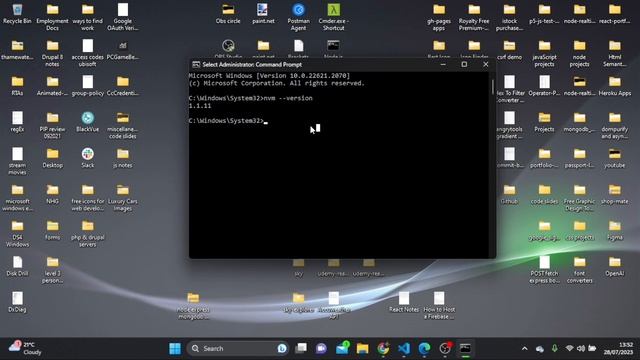
Task: Switch to OBS Studio on taskbar
Action: (x=445, y=348)
